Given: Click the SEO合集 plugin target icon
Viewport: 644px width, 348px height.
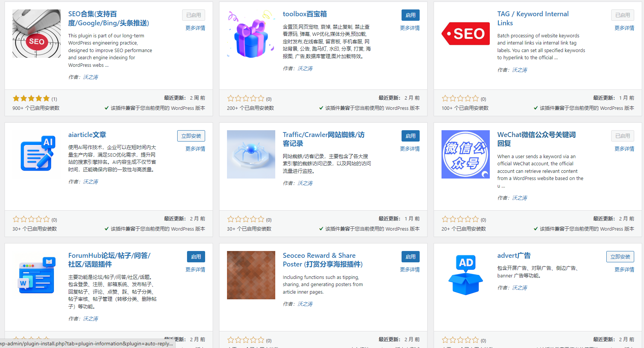Looking at the screenshot, I should [x=37, y=34].
